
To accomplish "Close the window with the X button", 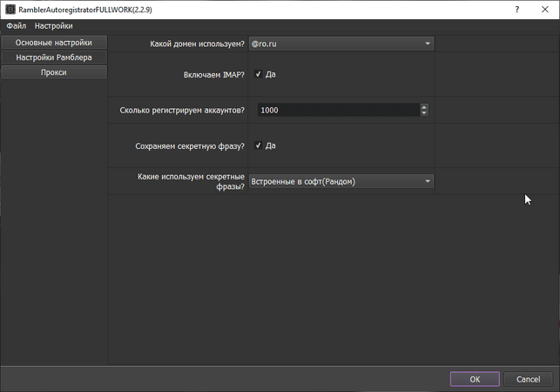I will tap(543, 9).
